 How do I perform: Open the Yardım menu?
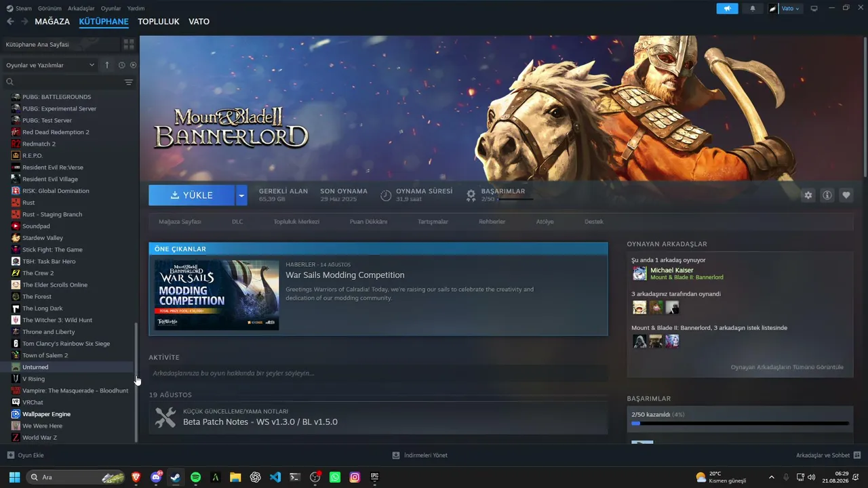pyautogui.click(x=136, y=9)
